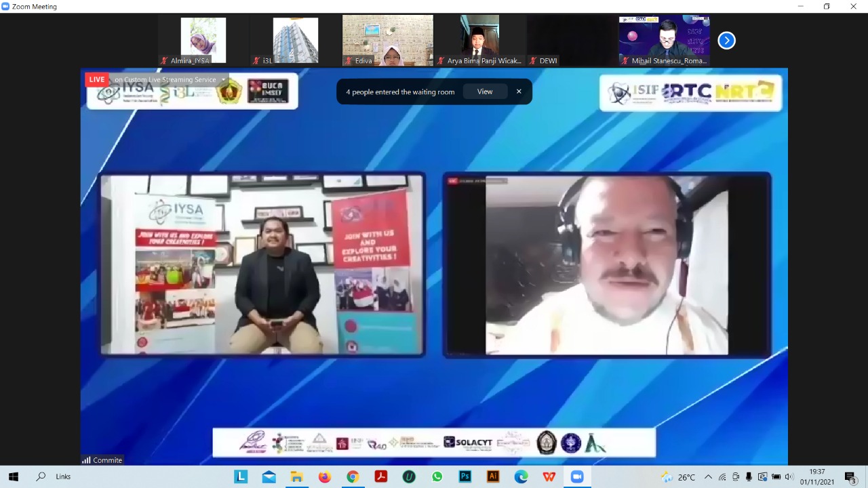Click the taskbar volume speaker icon
This screenshot has height=488, width=868.
[x=788, y=476]
